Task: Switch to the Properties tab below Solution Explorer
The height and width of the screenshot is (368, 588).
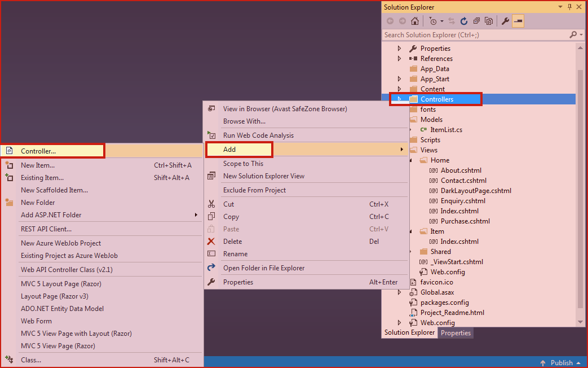Action: coord(456,332)
